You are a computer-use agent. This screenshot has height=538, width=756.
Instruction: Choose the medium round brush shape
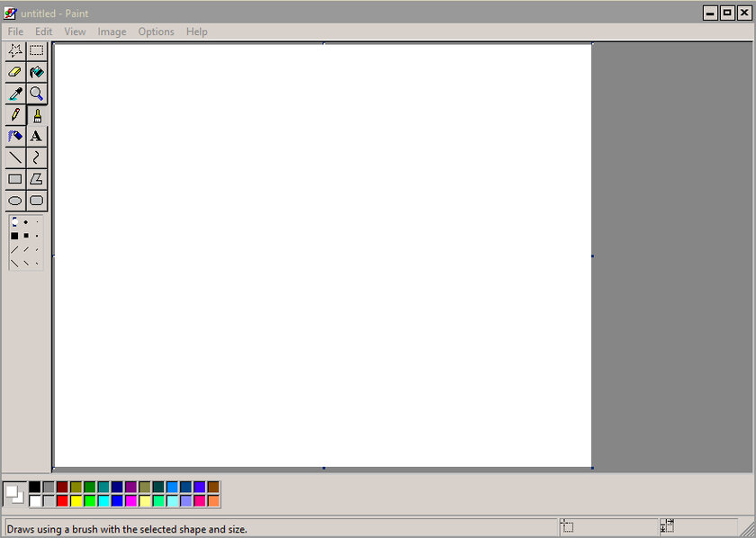pos(26,222)
